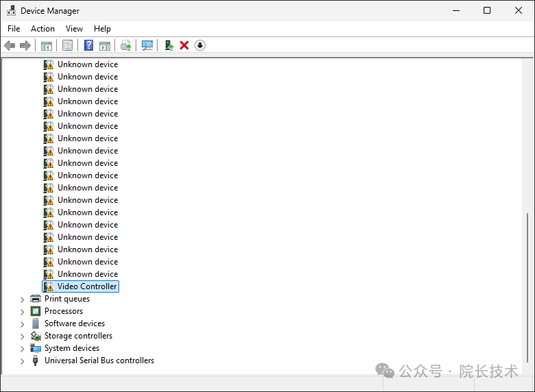Viewport: 535px width, 392px height.
Task: Expand the Print queues node
Action: (22, 299)
